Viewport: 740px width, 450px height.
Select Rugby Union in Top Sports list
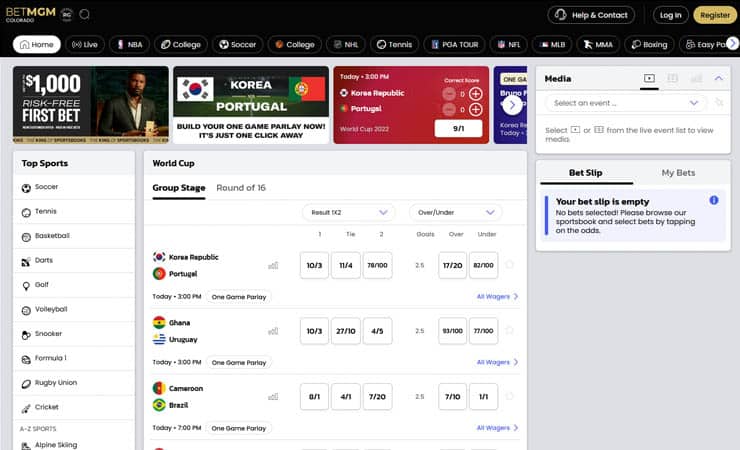tap(74, 383)
